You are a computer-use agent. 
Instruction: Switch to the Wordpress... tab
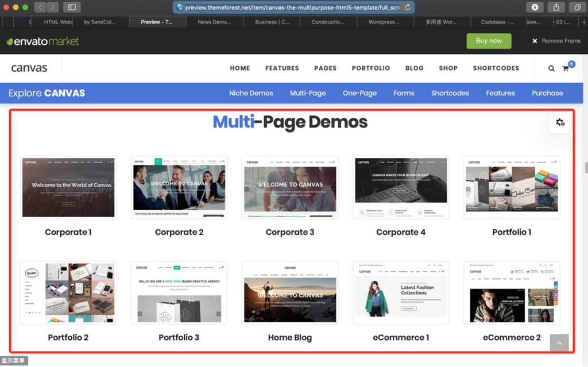pyautogui.click(x=384, y=22)
